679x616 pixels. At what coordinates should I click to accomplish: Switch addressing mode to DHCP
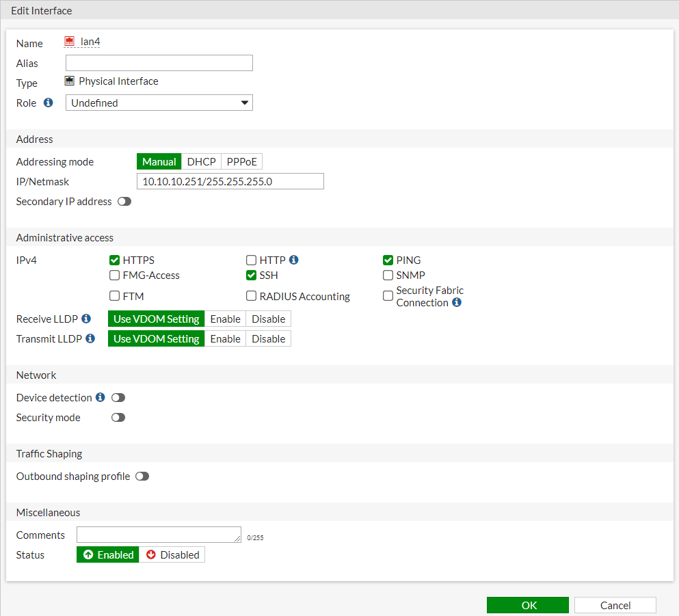pos(201,162)
